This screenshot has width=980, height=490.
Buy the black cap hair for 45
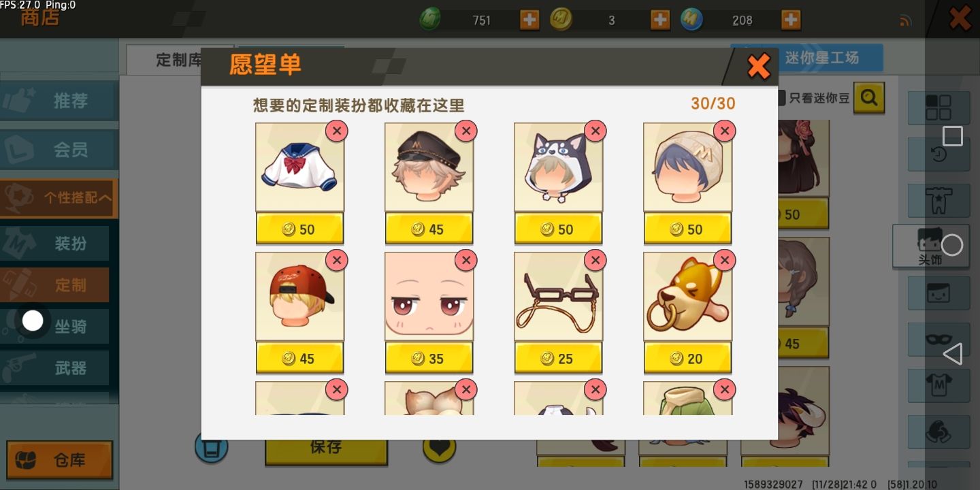(429, 229)
